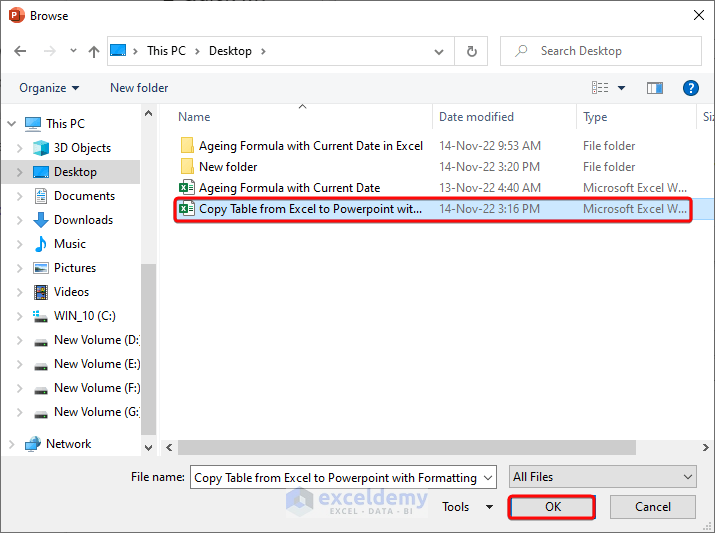The width and height of the screenshot is (715, 533).
Task: Create a New folder
Action: pyautogui.click(x=139, y=88)
